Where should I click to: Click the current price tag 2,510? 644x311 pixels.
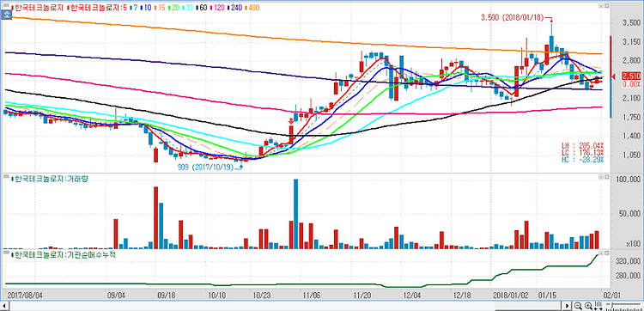(630, 76)
